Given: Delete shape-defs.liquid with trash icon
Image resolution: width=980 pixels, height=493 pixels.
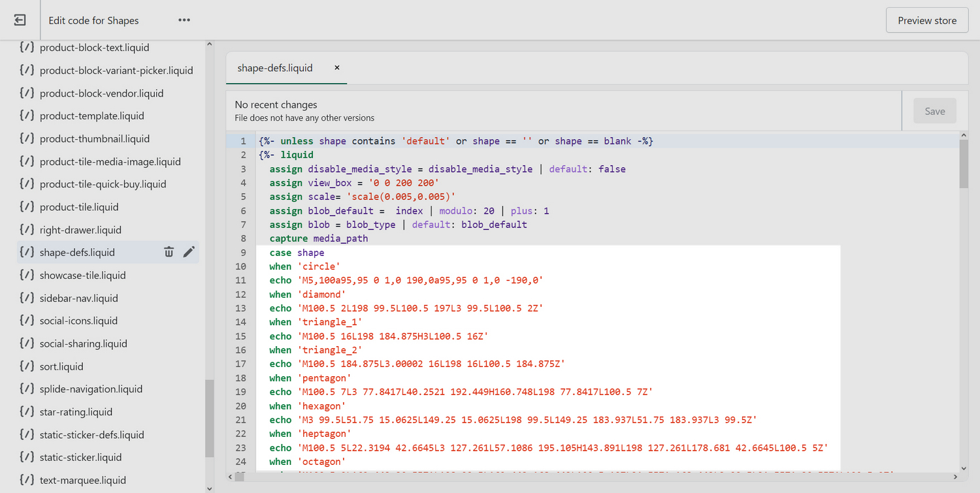Looking at the screenshot, I should pos(169,252).
